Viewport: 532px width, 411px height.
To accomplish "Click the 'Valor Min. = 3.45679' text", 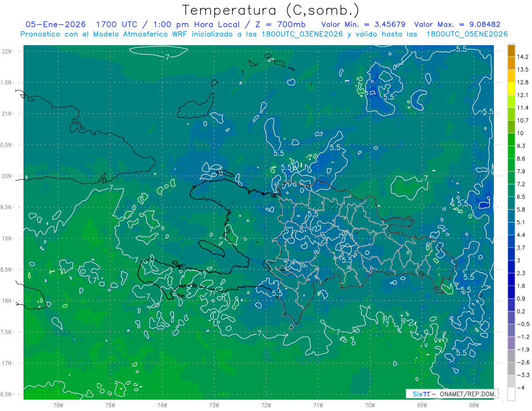I will (x=363, y=24).
